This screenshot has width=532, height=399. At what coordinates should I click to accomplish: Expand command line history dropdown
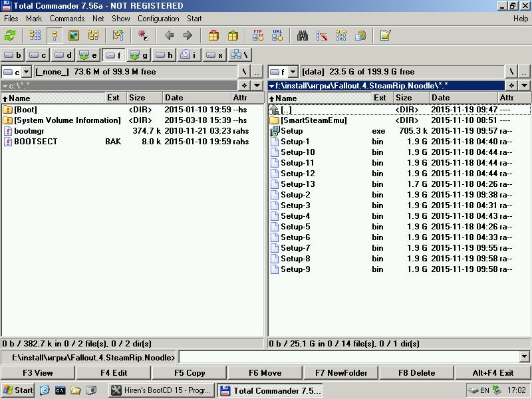(525, 357)
